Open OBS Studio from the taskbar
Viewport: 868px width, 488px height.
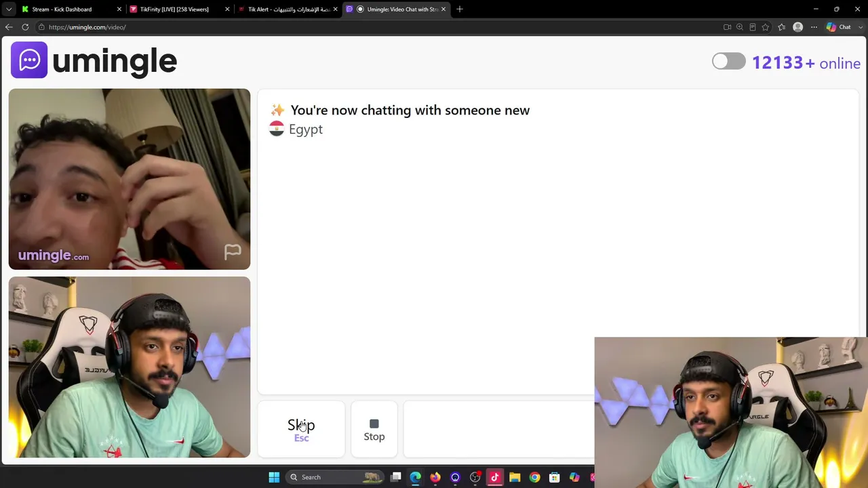(475, 477)
